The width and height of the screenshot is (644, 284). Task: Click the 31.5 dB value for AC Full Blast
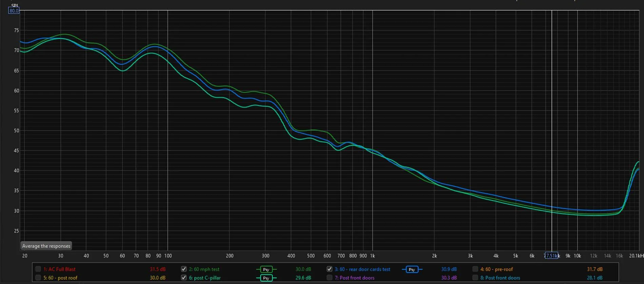coord(158,269)
